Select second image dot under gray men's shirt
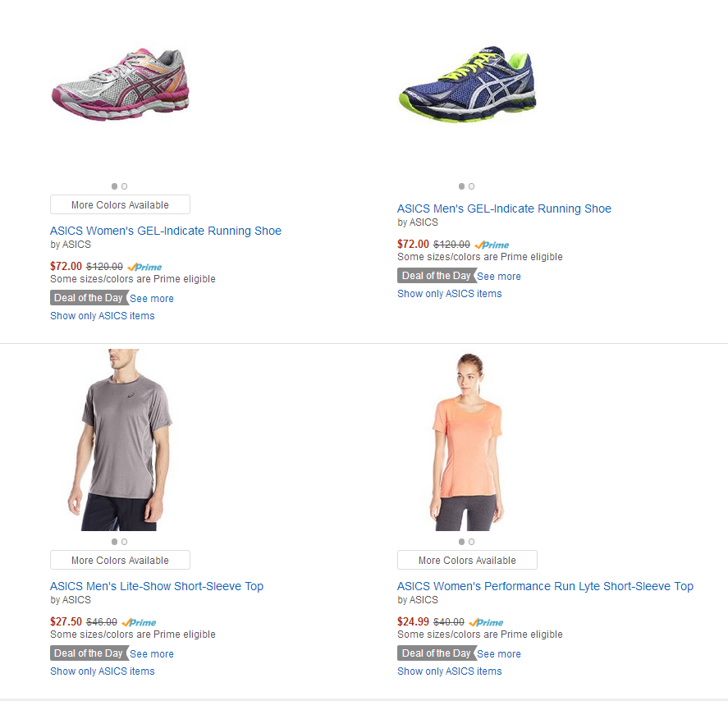This screenshot has width=728, height=701. tap(125, 542)
